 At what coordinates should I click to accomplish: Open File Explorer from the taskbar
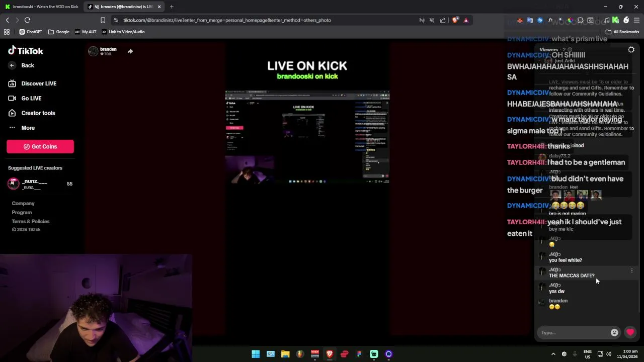[285, 354]
